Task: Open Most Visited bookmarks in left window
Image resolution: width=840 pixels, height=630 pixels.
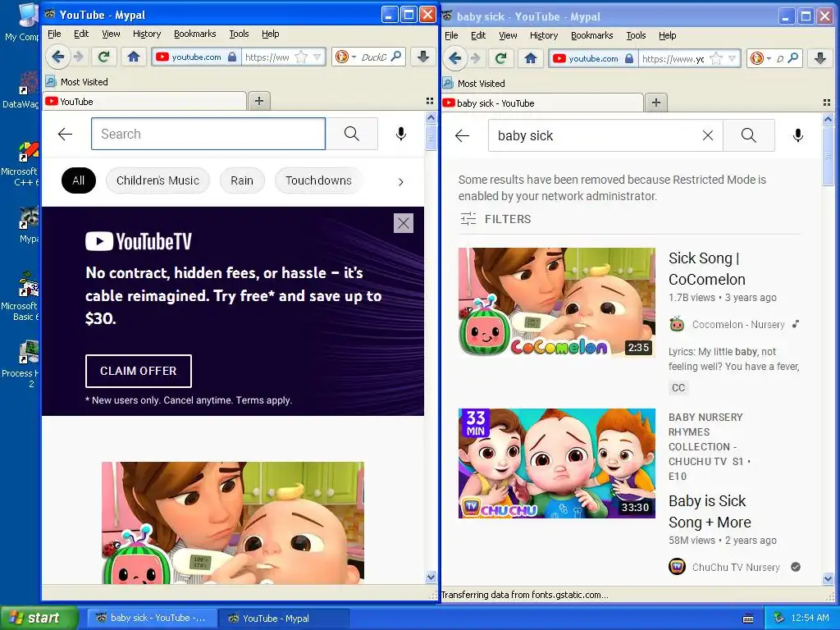Action: 77,82
